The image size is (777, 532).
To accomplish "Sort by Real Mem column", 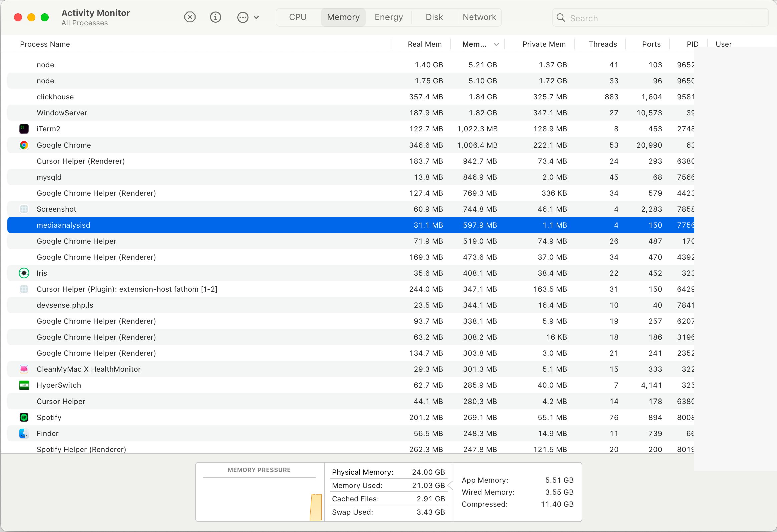I will tap(424, 44).
